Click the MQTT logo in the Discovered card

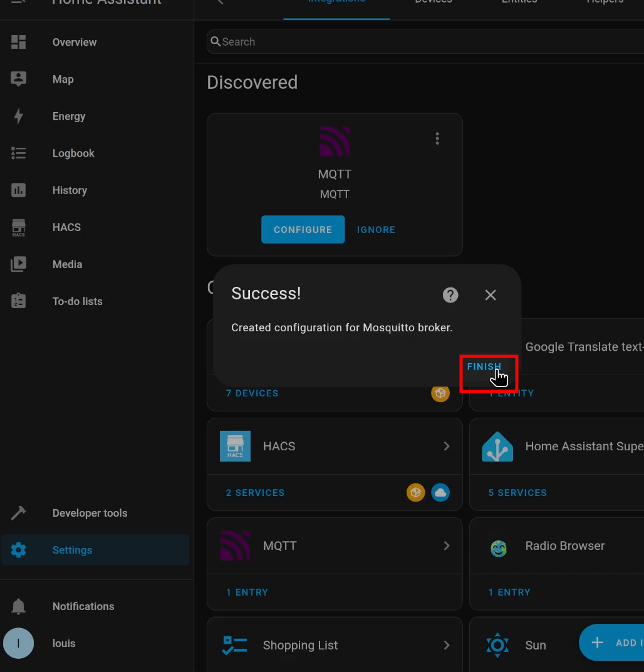point(335,142)
